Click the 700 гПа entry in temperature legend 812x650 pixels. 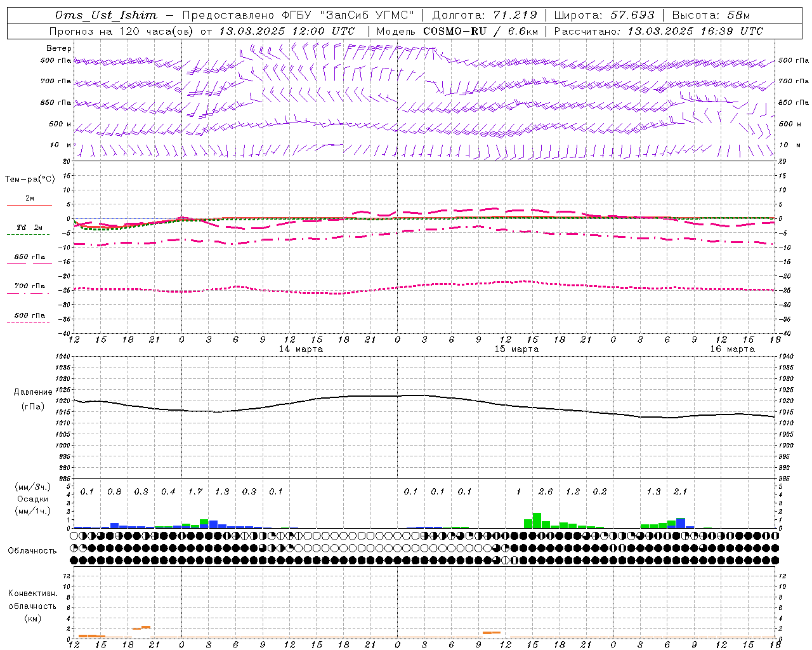(29, 286)
